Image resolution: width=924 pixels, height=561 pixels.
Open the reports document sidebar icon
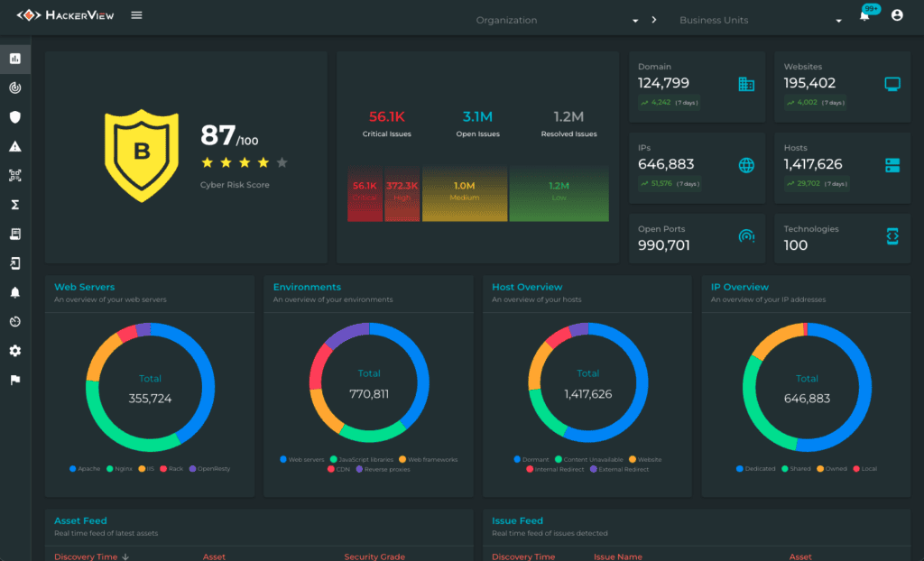tap(15, 234)
